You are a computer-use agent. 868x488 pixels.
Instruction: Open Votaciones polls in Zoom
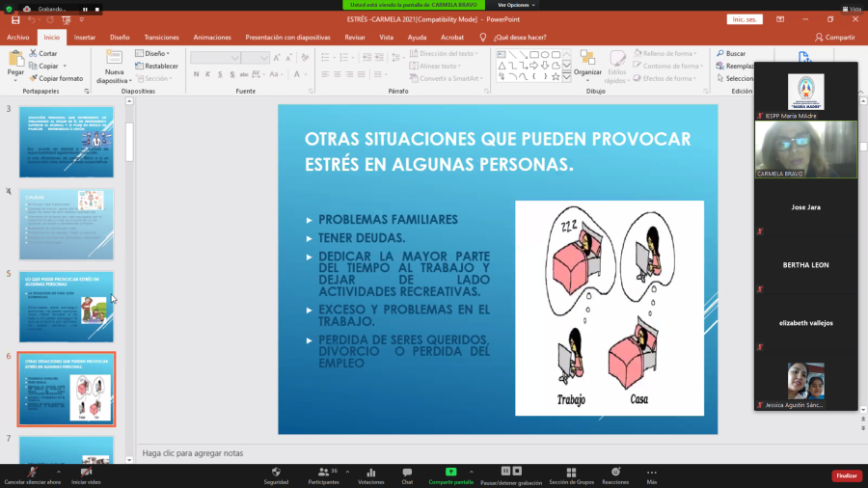tap(370, 472)
